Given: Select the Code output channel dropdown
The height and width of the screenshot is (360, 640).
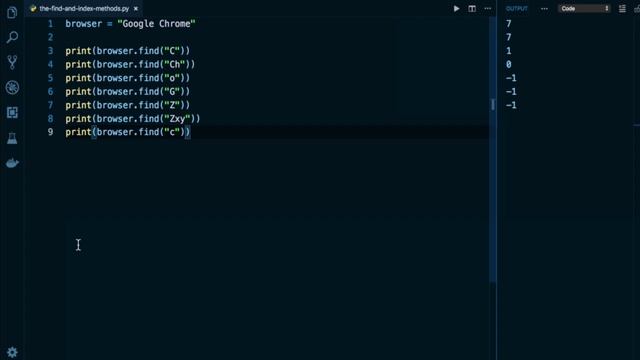Looking at the screenshot, I should tap(584, 9).
